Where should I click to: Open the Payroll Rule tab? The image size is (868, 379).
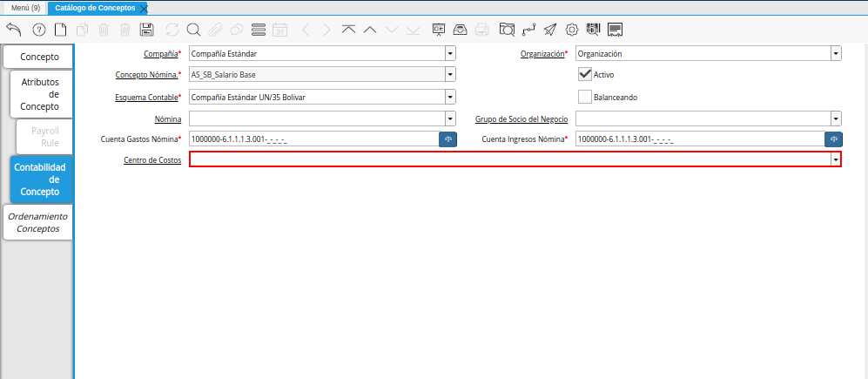click(x=44, y=137)
